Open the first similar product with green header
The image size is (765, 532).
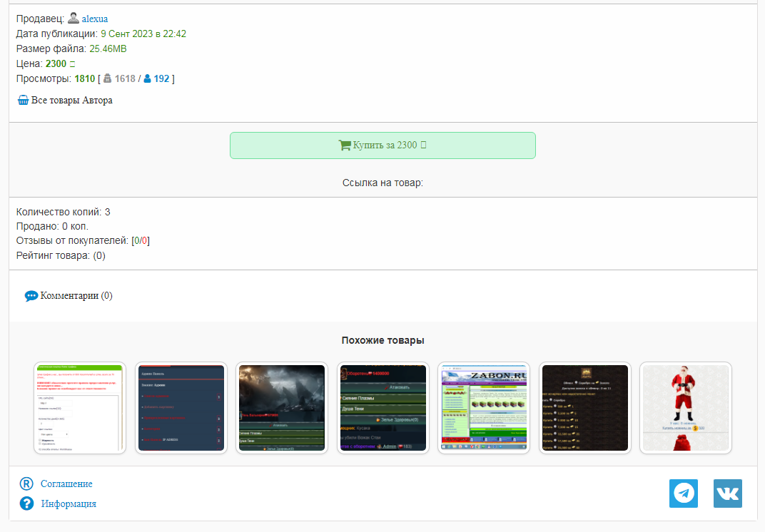point(80,408)
